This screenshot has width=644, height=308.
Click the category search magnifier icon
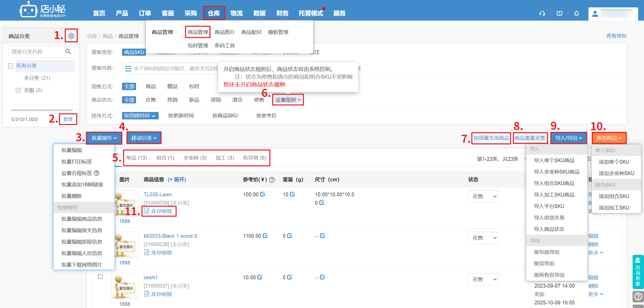pos(68,52)
